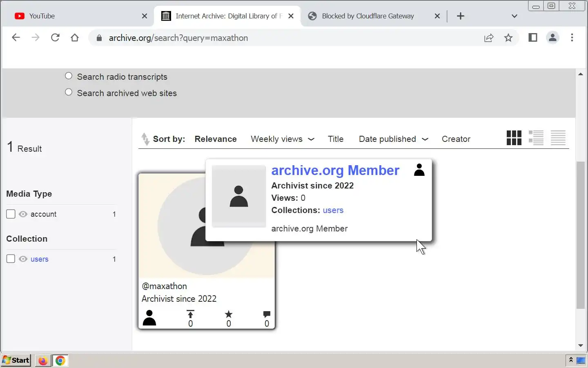Screen dimensions: 588x368
Task: Click the vertical scrollbar thumb
Action: [x=581, y=235]
